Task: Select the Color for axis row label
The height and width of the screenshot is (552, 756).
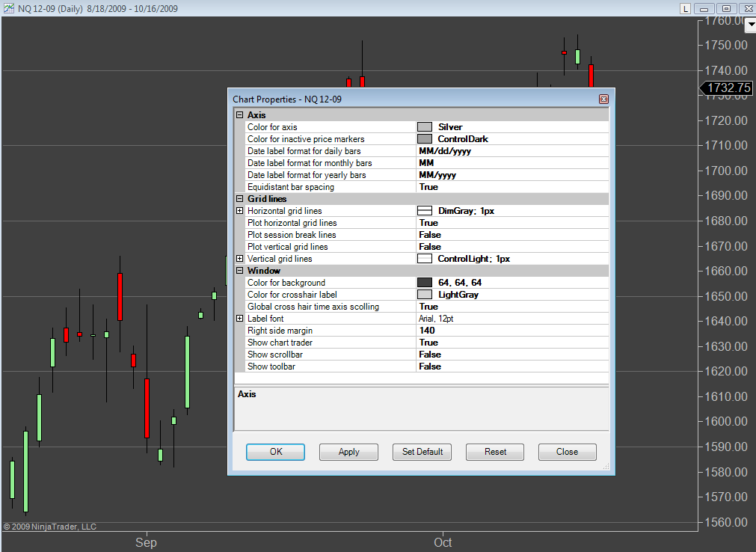Action: [272, 127]
